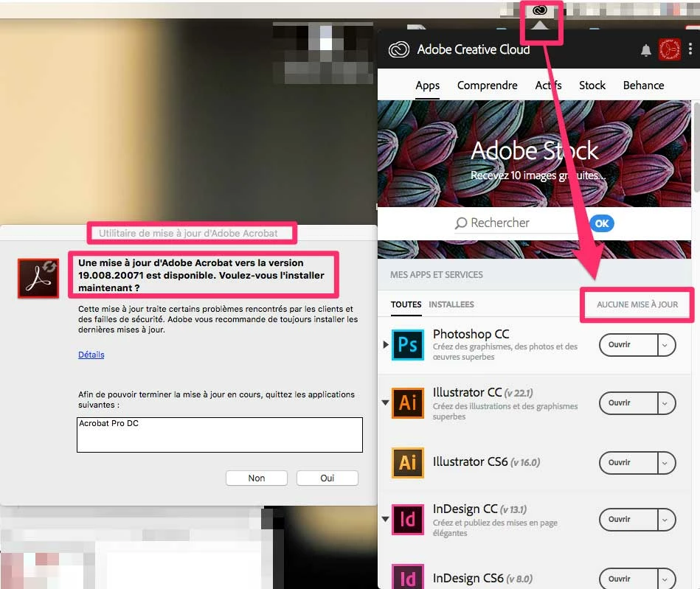Viewport: 700px width, 589px height.
Task: Click Oui to install Acrobat update
Action: tap(328, 478)
